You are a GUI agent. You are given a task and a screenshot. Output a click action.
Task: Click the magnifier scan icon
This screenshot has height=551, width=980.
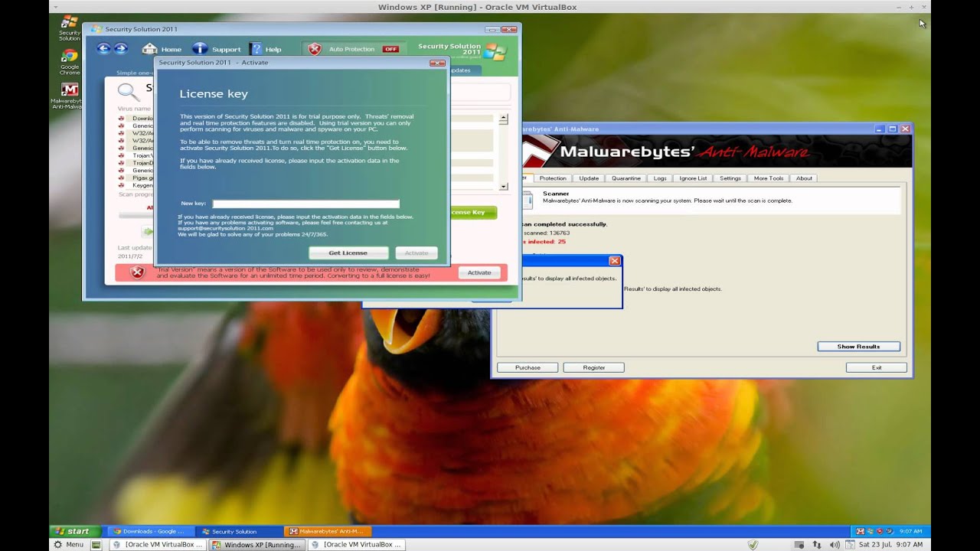(129, 91)
